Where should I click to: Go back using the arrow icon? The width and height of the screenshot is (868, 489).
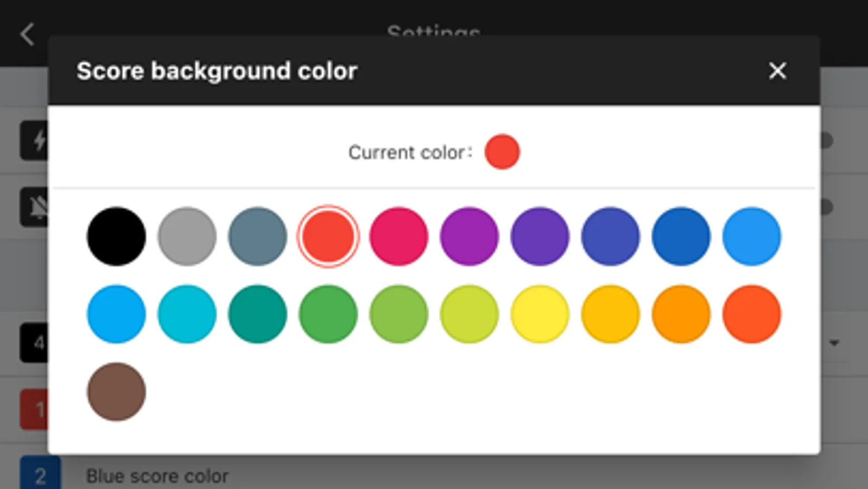coord(27,34)
